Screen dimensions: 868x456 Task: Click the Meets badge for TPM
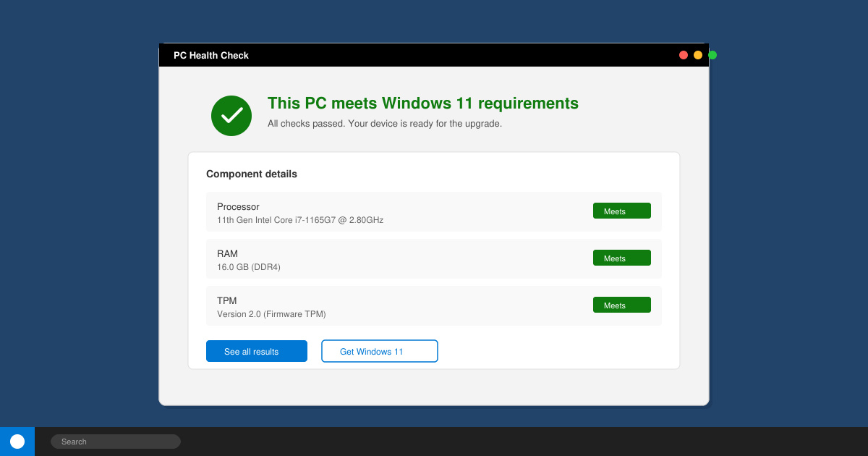click(622, 305)
